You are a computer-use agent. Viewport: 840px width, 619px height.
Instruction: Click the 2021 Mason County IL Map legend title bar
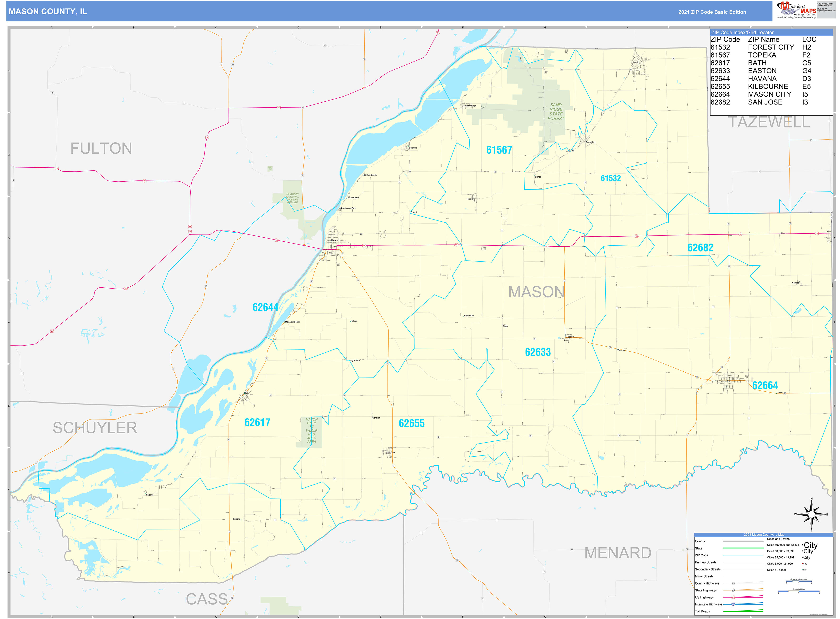764,535
